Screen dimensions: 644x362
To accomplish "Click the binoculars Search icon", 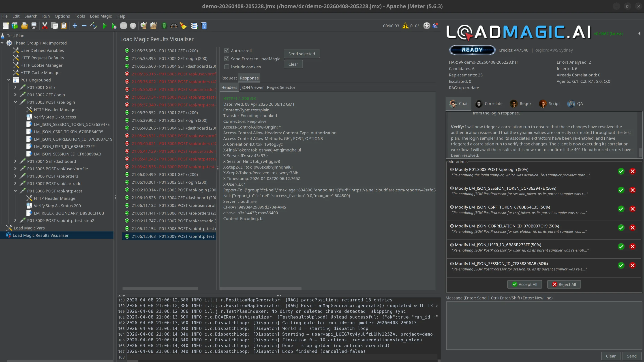I will point(174,26).
